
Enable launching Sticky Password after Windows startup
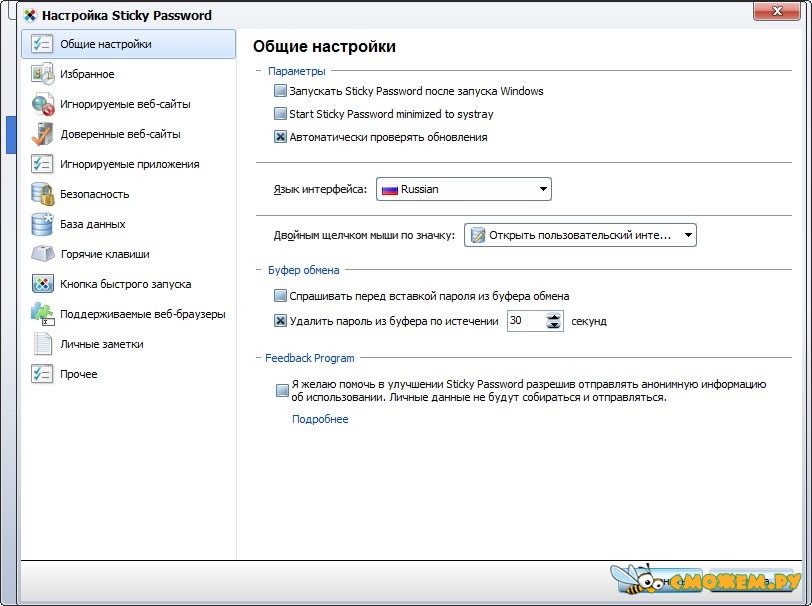[280, 91]
